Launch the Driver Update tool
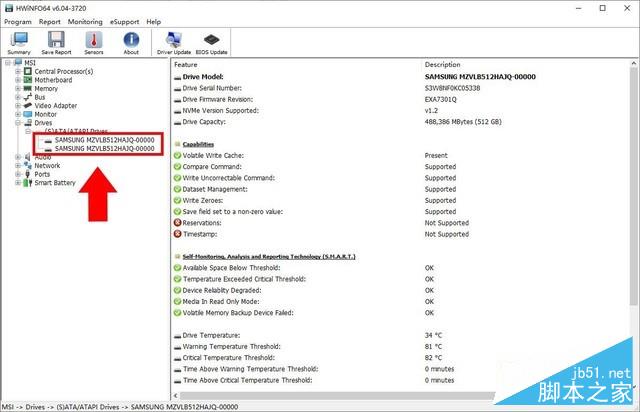This screenshot has height=412, width=640. click(174, 43)
